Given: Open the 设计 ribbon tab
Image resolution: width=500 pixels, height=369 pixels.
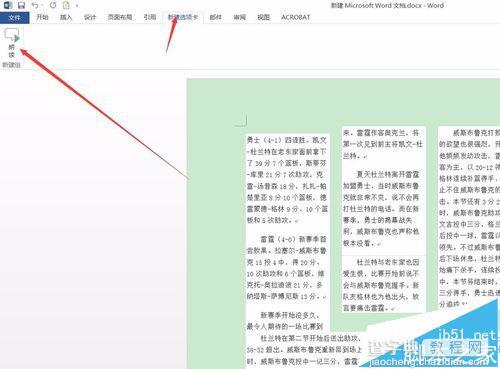Looking at the screenshot, I should pyautogui.click(x=90, y=17).
